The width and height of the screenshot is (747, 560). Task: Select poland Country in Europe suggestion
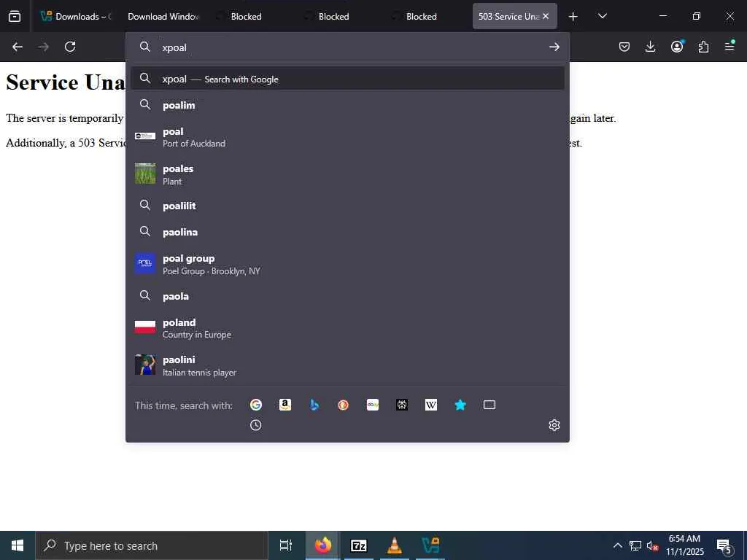(x=348, y=328)
